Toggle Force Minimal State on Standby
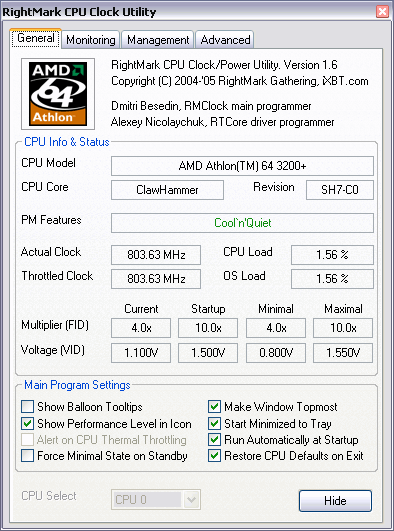This screenshot has width=394, height=531. click(x=27, y=456)
